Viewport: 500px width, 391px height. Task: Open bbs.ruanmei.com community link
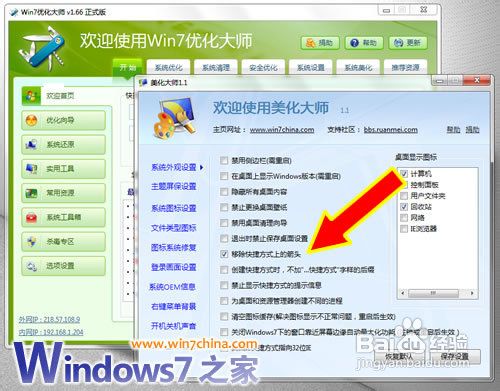pyautogui.click(x=391, y=130)
